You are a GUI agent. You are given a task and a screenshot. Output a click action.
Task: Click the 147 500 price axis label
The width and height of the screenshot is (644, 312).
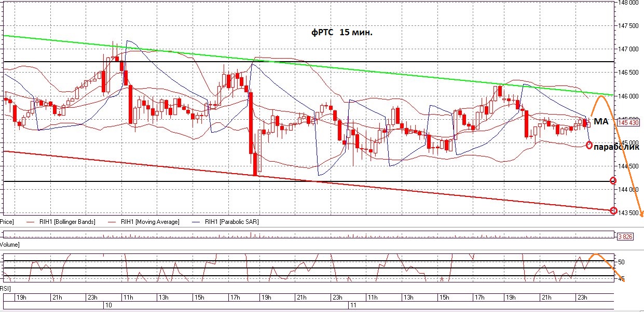(628, 26)
